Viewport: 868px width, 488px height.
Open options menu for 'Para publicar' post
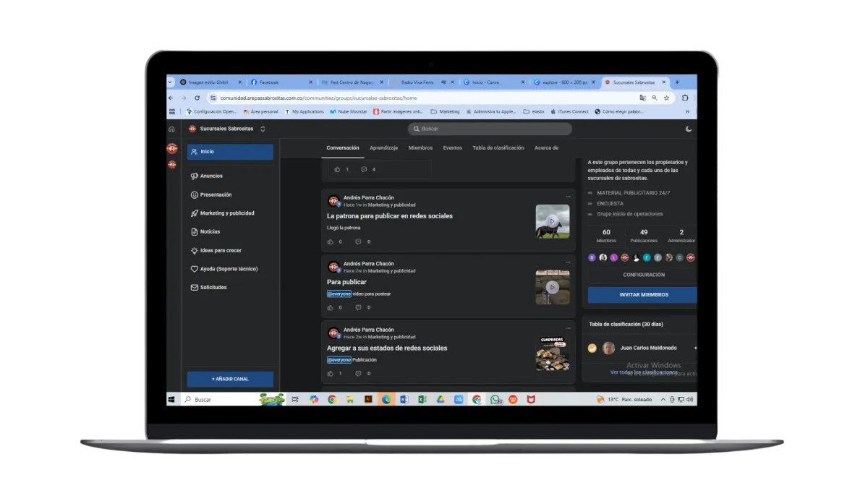pos(569,262)
